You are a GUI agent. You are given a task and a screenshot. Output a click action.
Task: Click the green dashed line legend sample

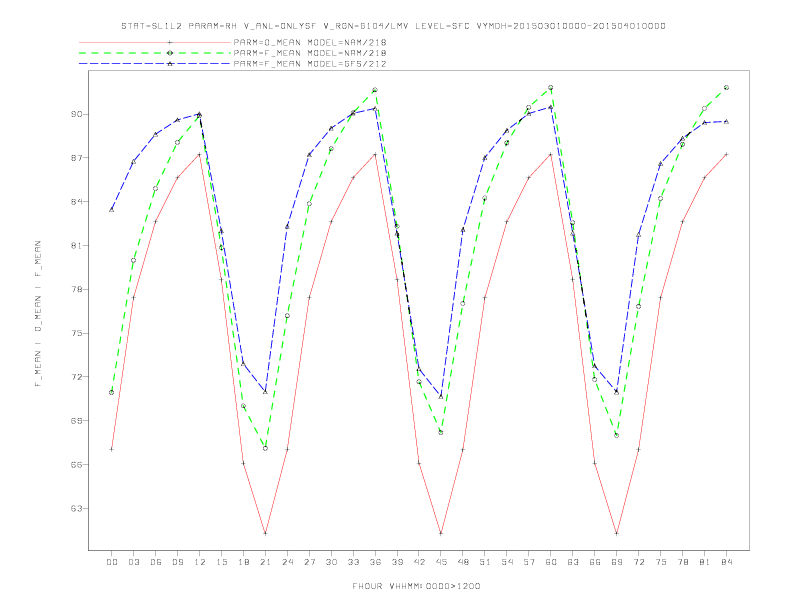pyautogui.click(x=155, y=53)
